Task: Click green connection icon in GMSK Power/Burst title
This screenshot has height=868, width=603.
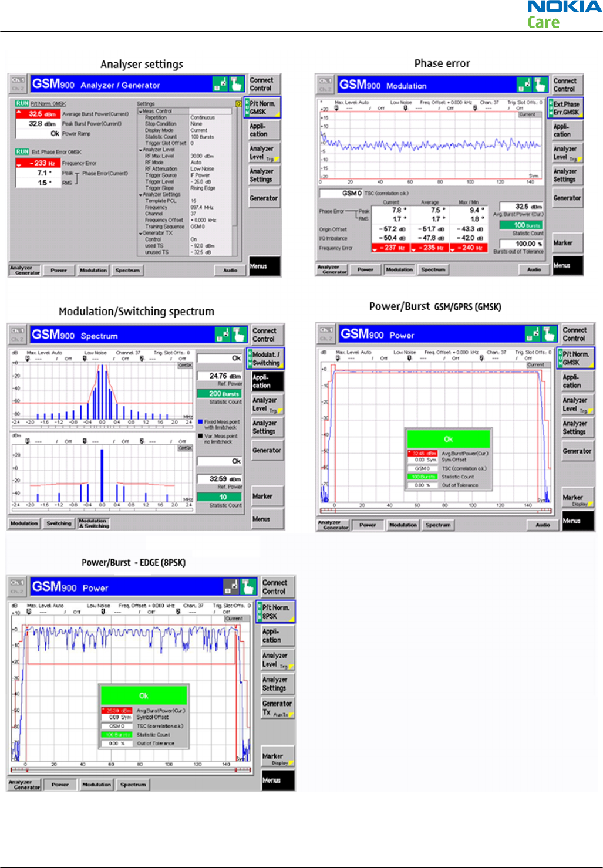Action: [533, 334]
